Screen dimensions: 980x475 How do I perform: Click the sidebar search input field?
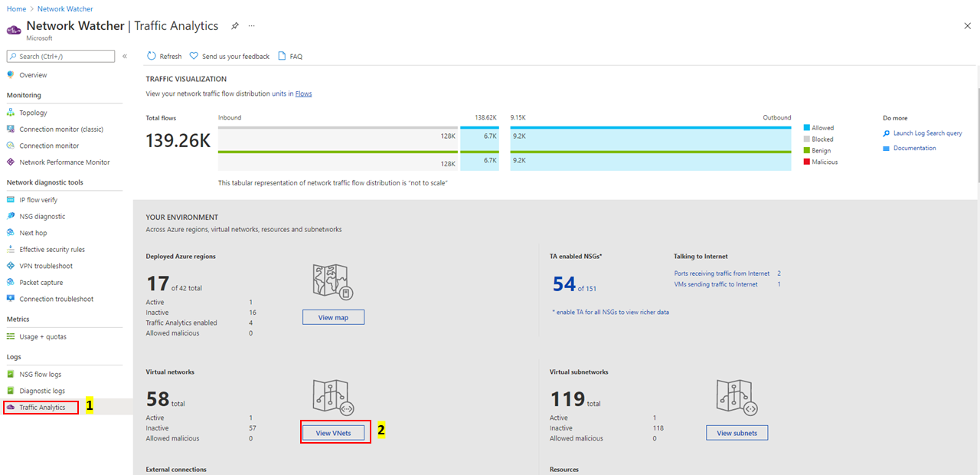pyautogui.click(x=65, y=56)
